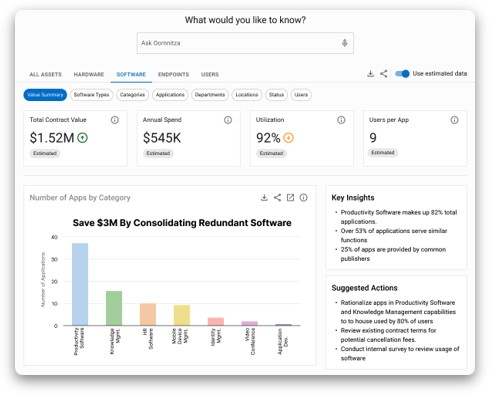The width and height of the screenshot is (490, 395).
Task: Select the Software tab
Action: (x=131, y=74)
